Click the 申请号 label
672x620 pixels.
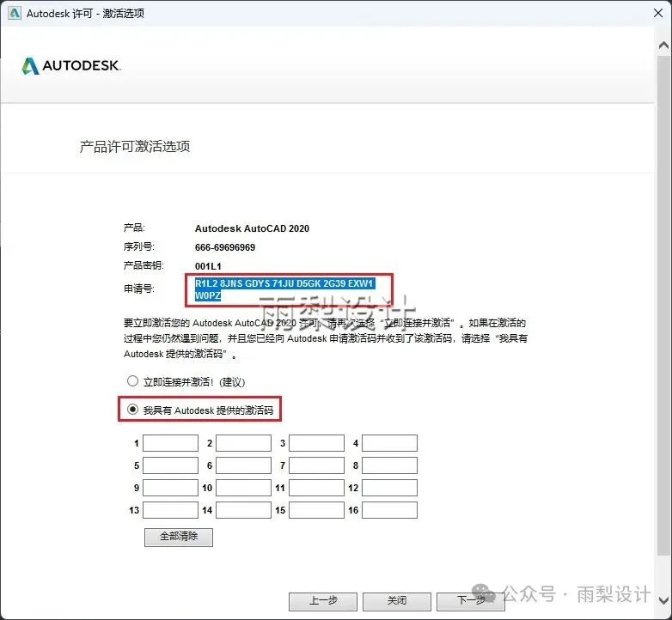click(139, 289)
